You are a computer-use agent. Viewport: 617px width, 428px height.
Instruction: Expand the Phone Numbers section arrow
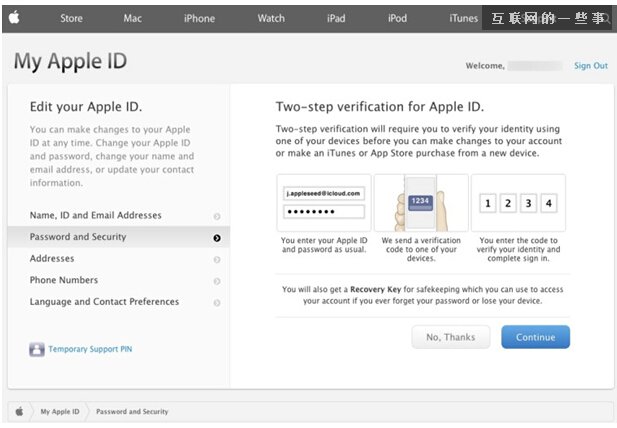coord(217,281)
